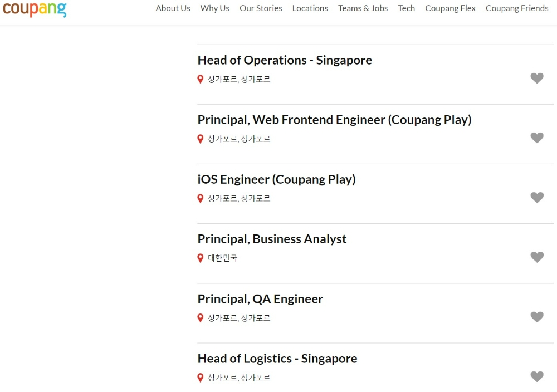
Task: Click location pin under iOS Engineer listing
Action: pyautogui.click(x=201, y=199)
